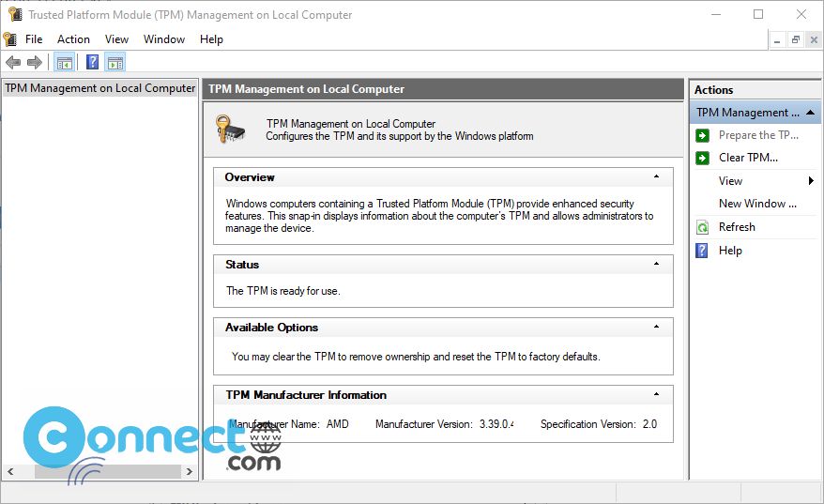Click the Forward arrow toolbar icon
The height and width of the screenshot is (504, 824).
tap(34, 63)
